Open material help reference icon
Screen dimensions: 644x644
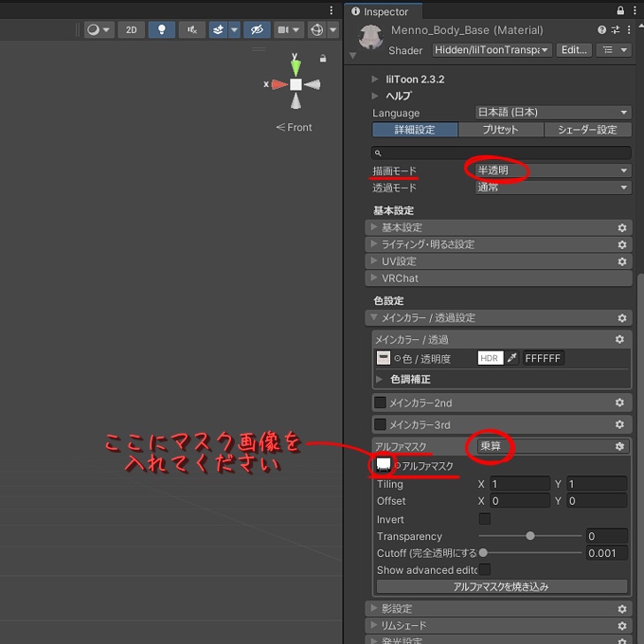tap(601, 29)
